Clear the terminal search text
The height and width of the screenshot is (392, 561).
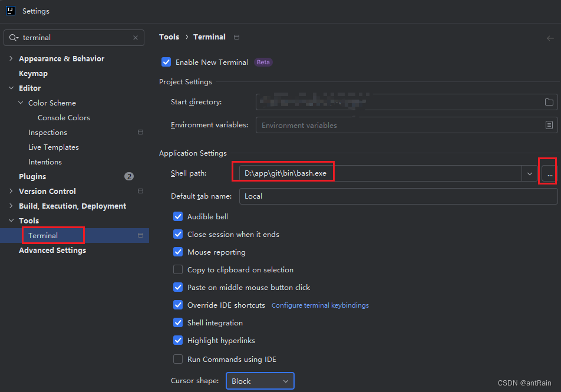pos(136,38)
